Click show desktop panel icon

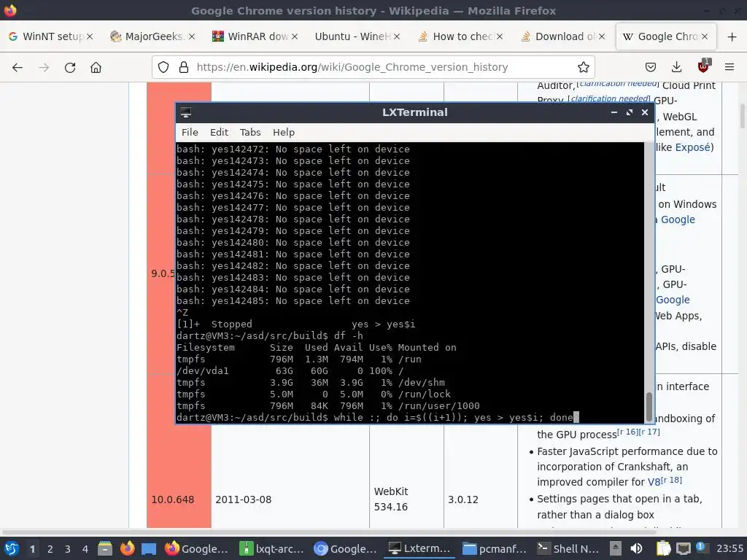coord(149,548)
